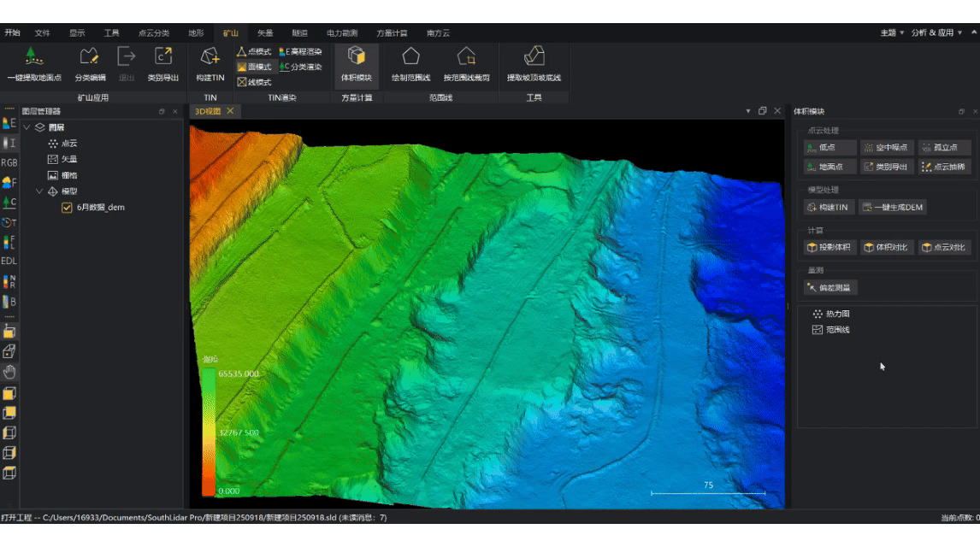Click the 构建TIN icon in the ribbon

click(210, 57)
